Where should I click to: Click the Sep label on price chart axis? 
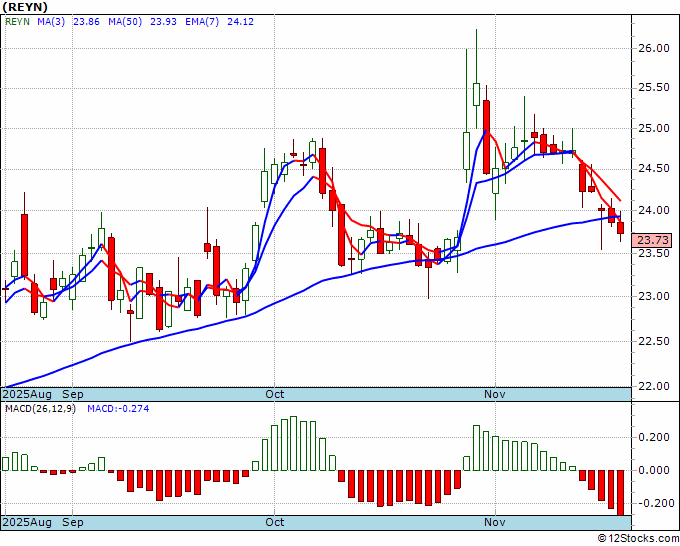point(72,394)
